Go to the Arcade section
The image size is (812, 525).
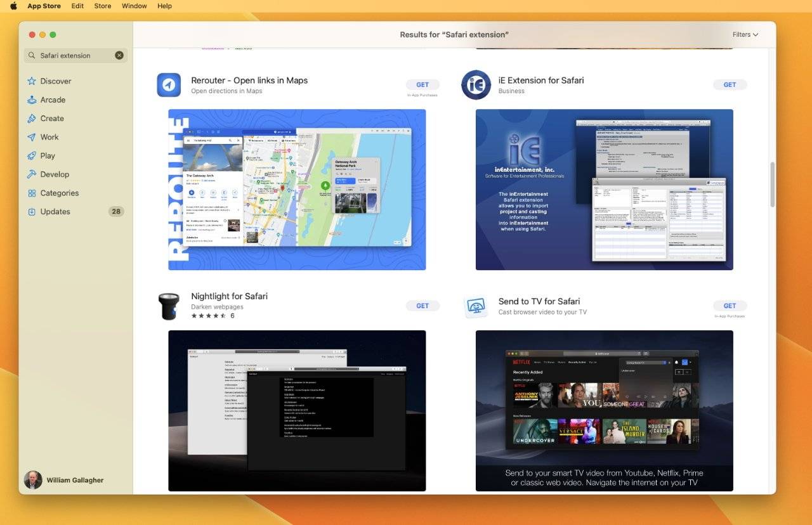click(x=53, y=100)
